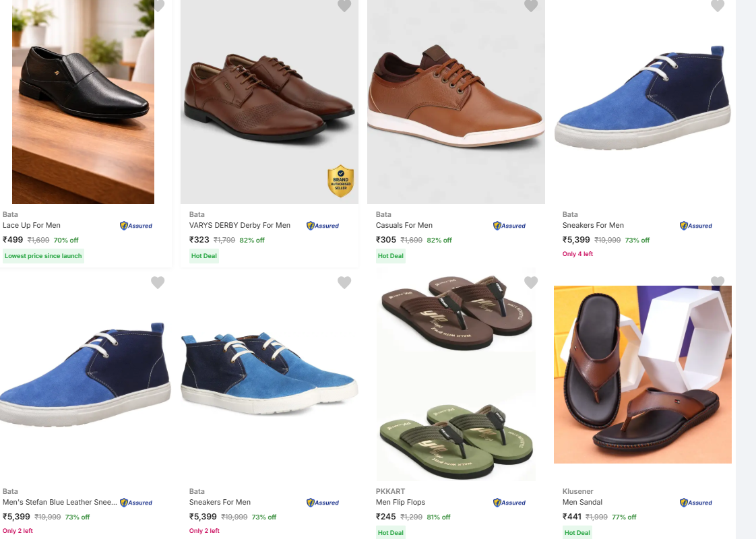
Task: Click Assured badge beside VARYS DERBY Derby
Action: tap(323, 226)
